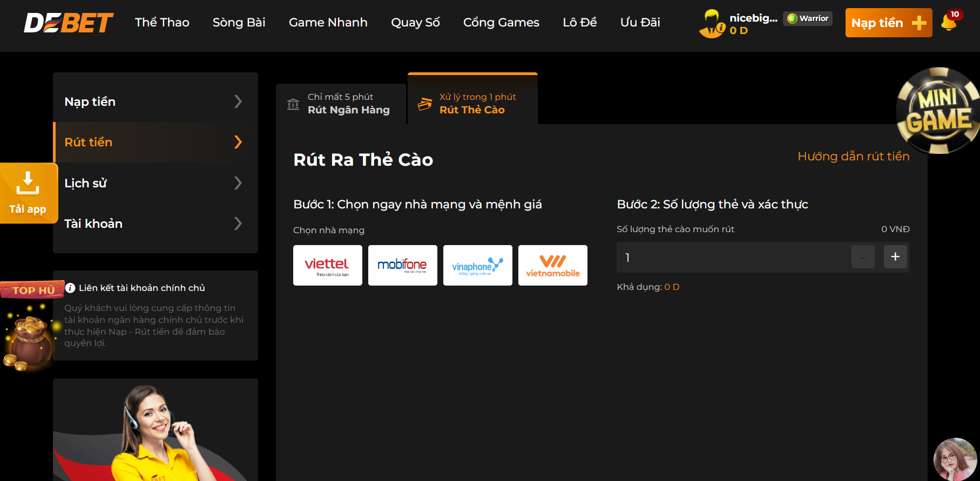This screenshot has width=980, height=481.
Task: Expand the Tài khoản sidebar chevron
Action: point(238,223)
